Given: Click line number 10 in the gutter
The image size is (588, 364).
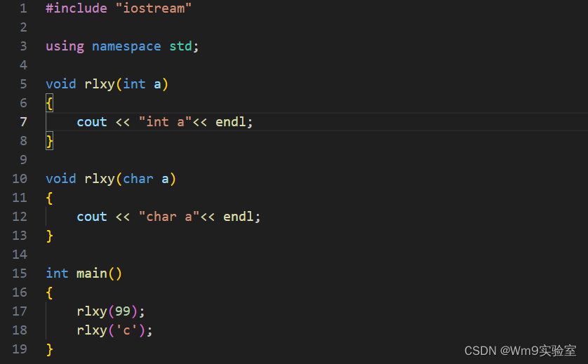Looking at the screenshot, I should 20,179.
